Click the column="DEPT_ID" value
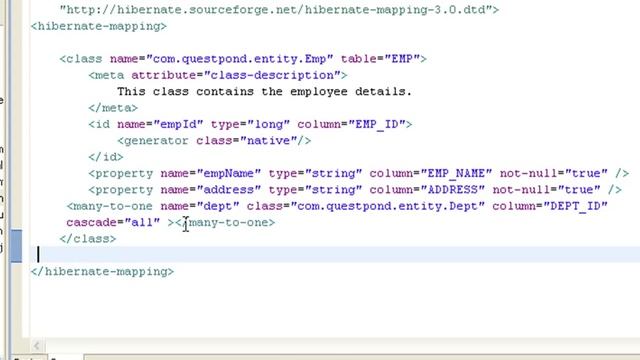640x360 pixels. click(x=576, y=206)
